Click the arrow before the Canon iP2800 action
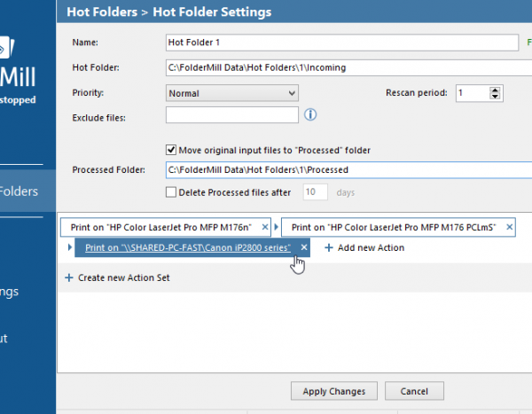532x414 pixels. tap(70, 248)
